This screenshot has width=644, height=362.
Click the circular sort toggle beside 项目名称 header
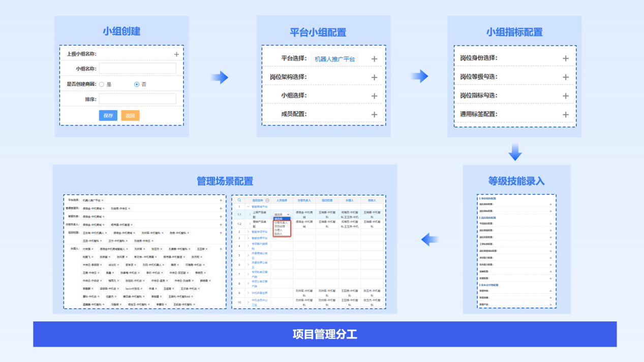click(267, 201)
